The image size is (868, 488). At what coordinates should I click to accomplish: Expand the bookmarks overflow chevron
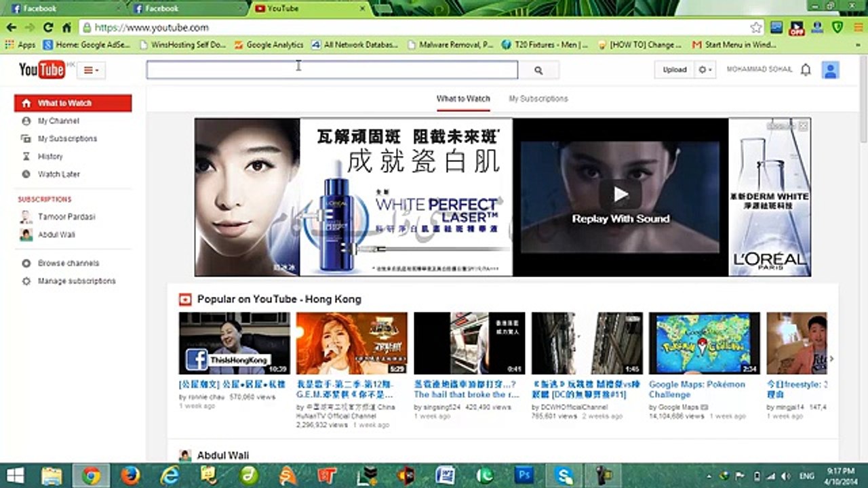tap(858, 45)
